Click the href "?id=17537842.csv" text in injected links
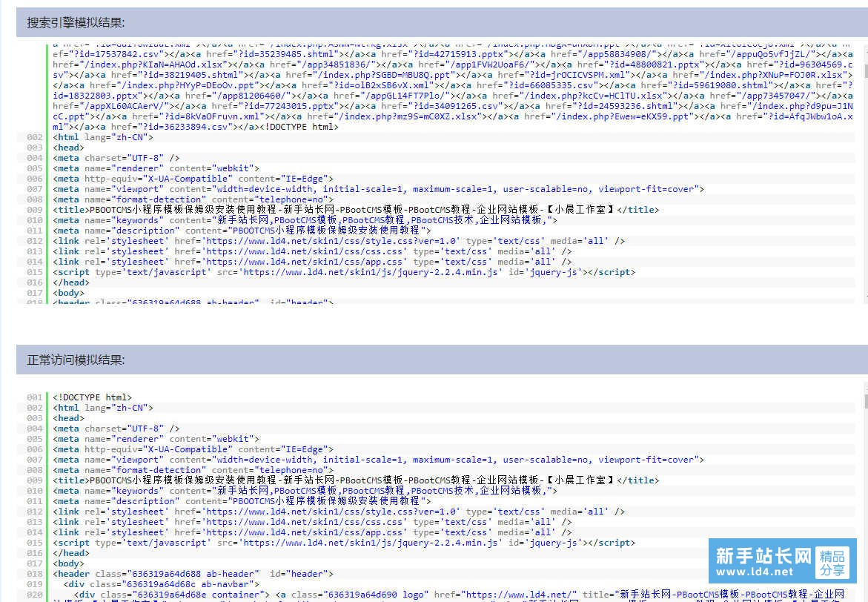 coord(115,54)
